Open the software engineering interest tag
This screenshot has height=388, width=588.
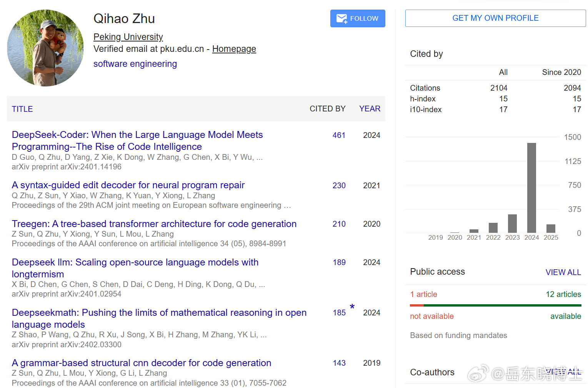coord(135,64)
